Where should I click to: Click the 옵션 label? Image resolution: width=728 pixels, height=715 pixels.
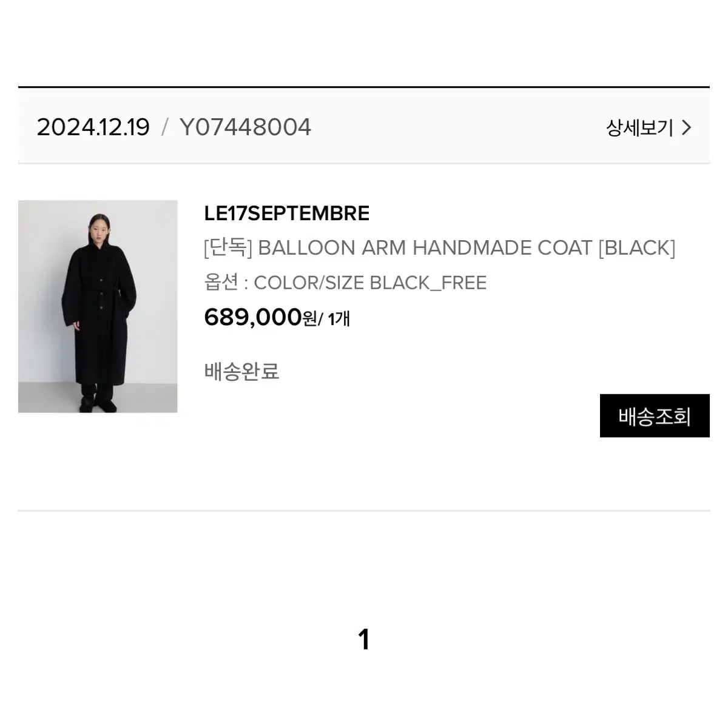(221, 283)
